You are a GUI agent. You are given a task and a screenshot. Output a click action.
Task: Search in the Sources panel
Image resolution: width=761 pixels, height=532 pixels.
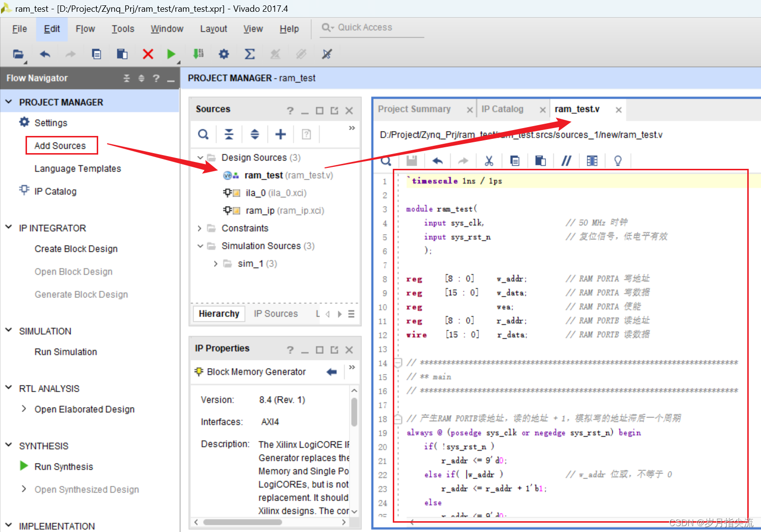(203, 134)
